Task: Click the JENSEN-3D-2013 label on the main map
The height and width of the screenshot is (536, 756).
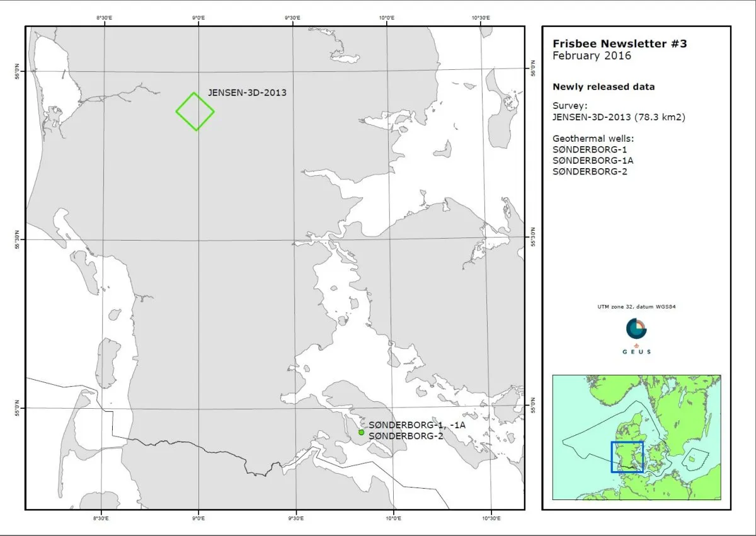Action: point(247,93)
